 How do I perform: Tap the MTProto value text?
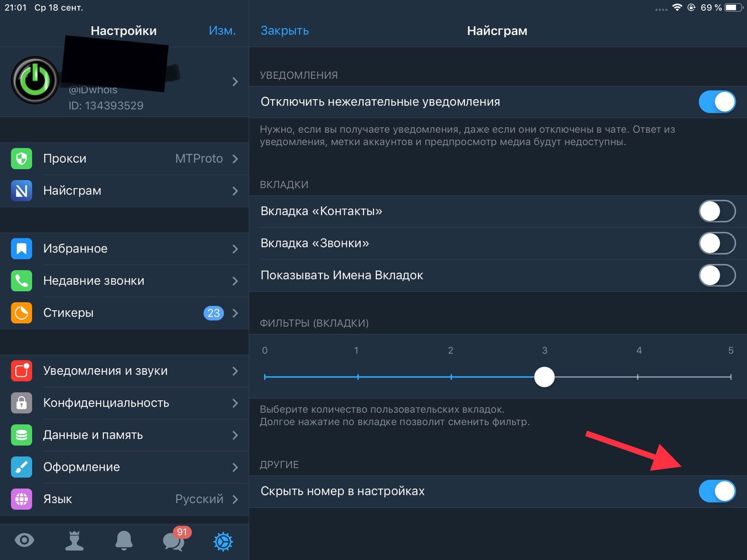tap(199, 159)
